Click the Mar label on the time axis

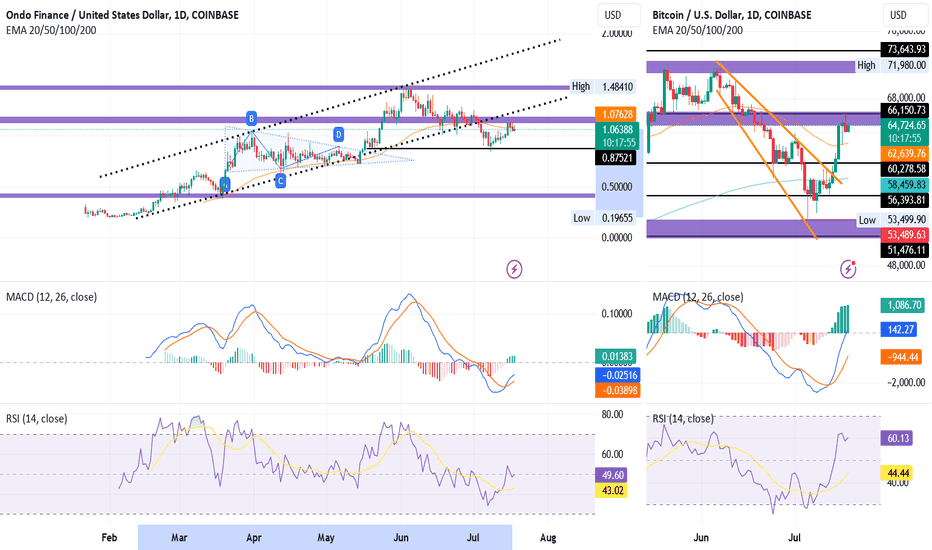[179, 538]
